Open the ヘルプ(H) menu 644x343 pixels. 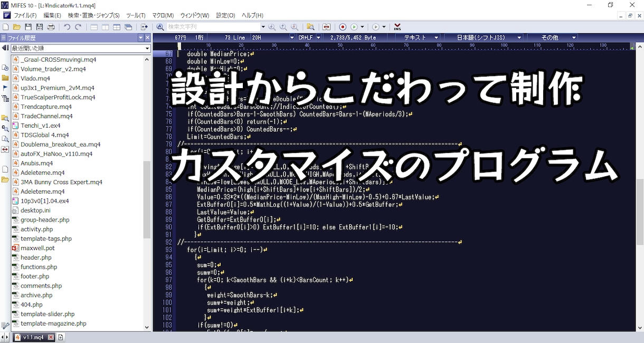252,15
